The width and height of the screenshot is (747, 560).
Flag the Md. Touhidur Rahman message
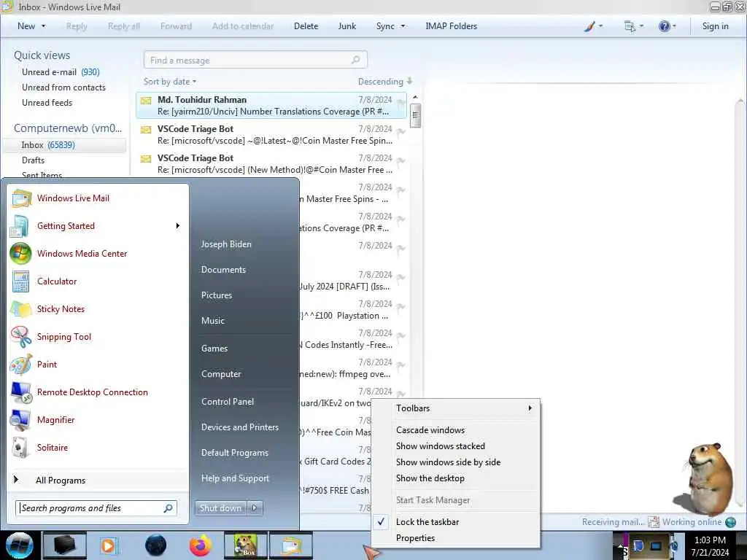coord(400,102)
